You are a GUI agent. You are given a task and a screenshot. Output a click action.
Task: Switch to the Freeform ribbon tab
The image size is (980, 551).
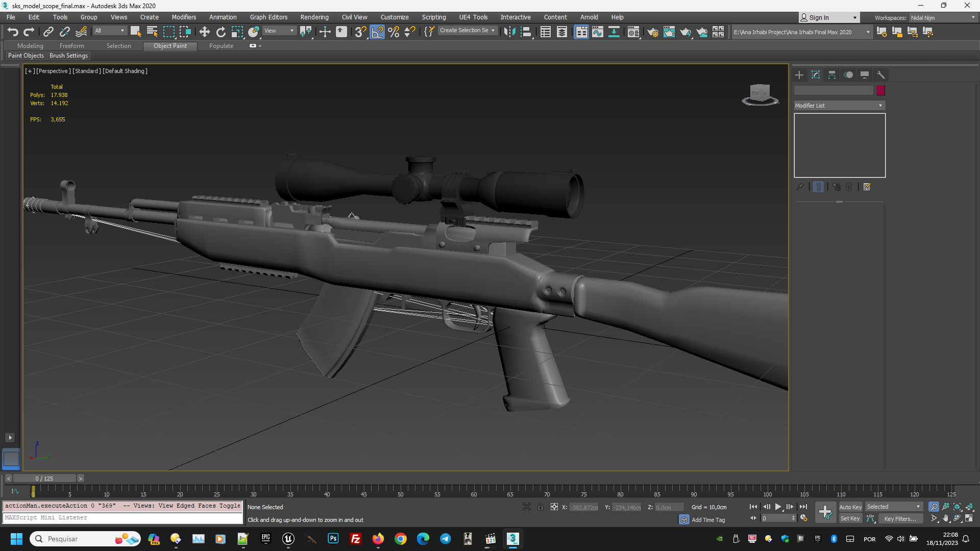[72, 46]
